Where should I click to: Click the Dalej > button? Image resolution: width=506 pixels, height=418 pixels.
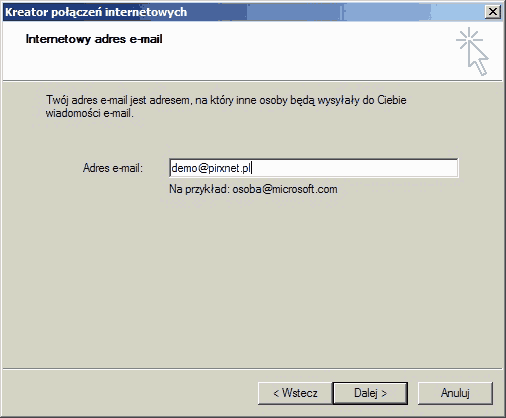(x=370, y=393)
